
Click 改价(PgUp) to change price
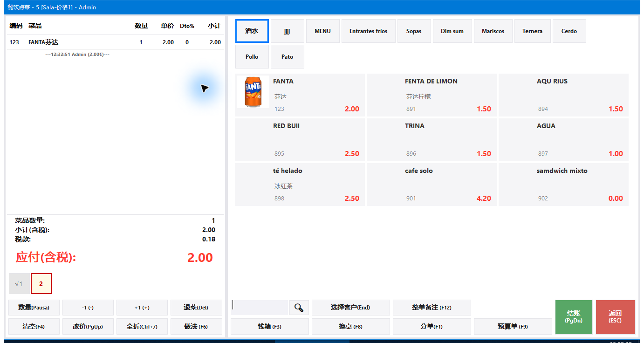88,327
